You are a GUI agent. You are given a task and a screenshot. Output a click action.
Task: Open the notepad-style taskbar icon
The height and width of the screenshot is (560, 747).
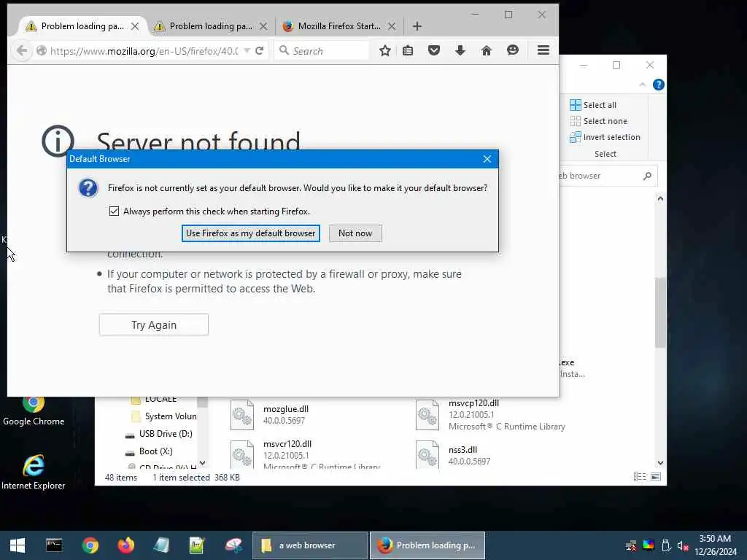click(161, 545)
